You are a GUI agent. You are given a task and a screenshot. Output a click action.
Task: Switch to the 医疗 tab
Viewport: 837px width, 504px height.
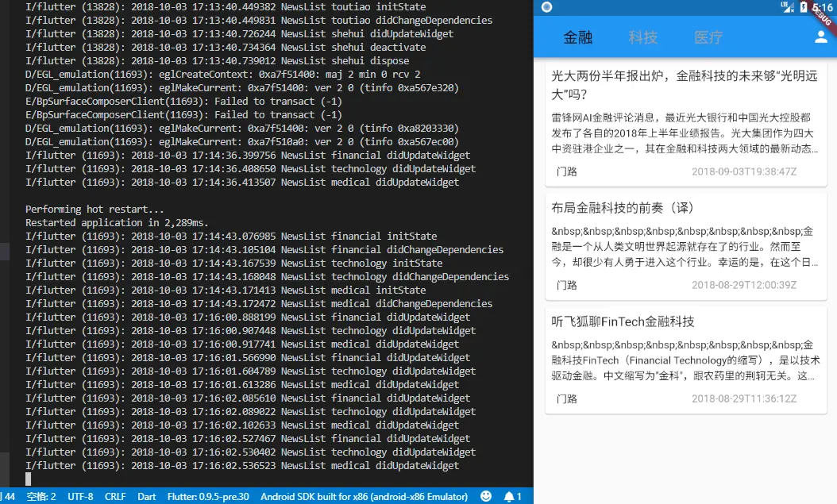[708, 37]
